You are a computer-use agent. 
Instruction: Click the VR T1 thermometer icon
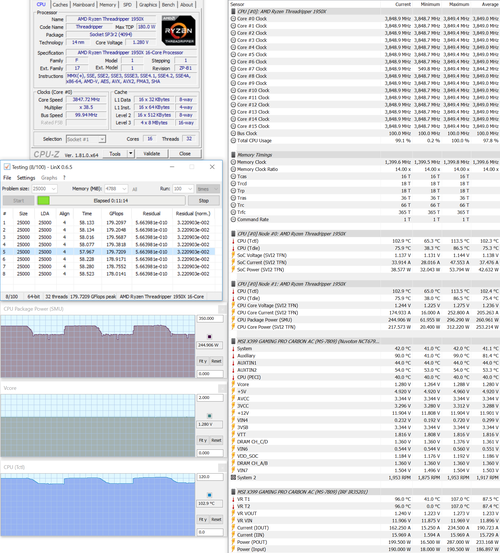[233, 499]
